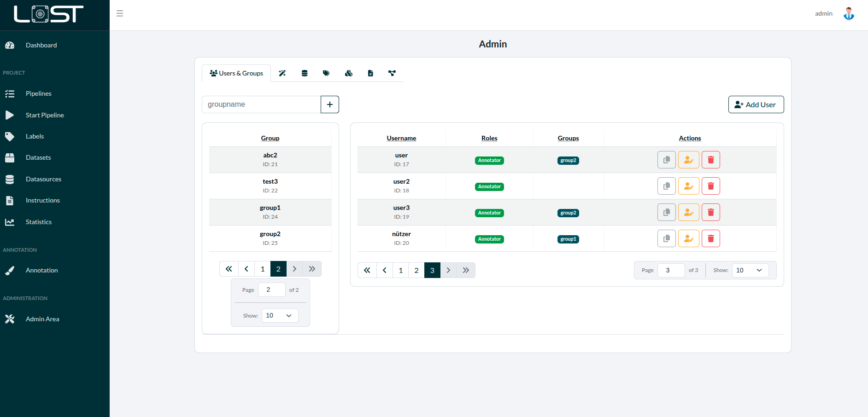Open the admin avatar menu
868x417 pixels.
(849, 13)
